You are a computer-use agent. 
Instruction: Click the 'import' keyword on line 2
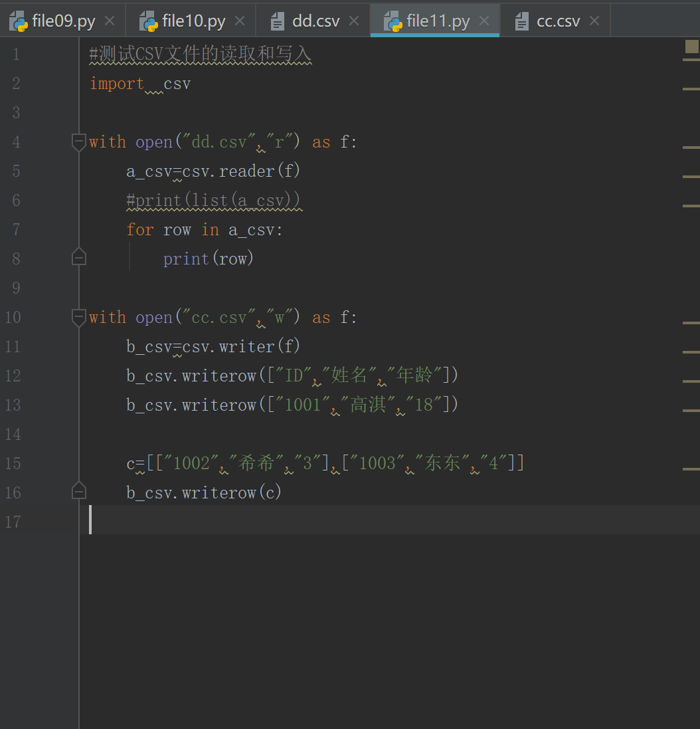(x=117, y=84)
